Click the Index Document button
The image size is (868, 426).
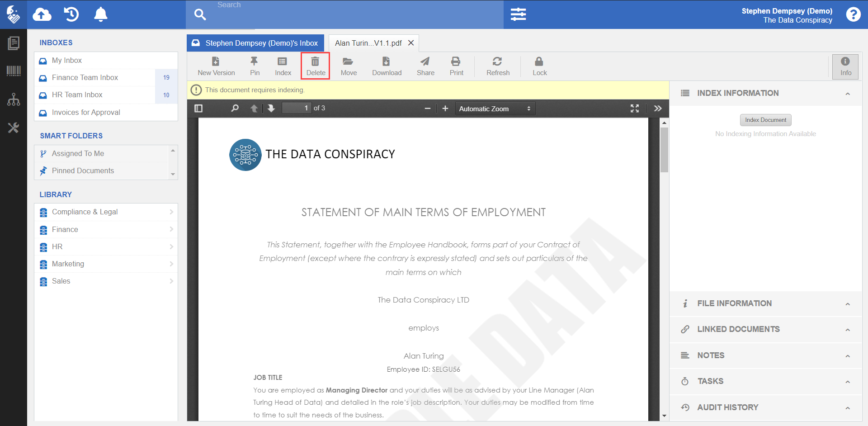pyautogui.click(x=765, y=120)
